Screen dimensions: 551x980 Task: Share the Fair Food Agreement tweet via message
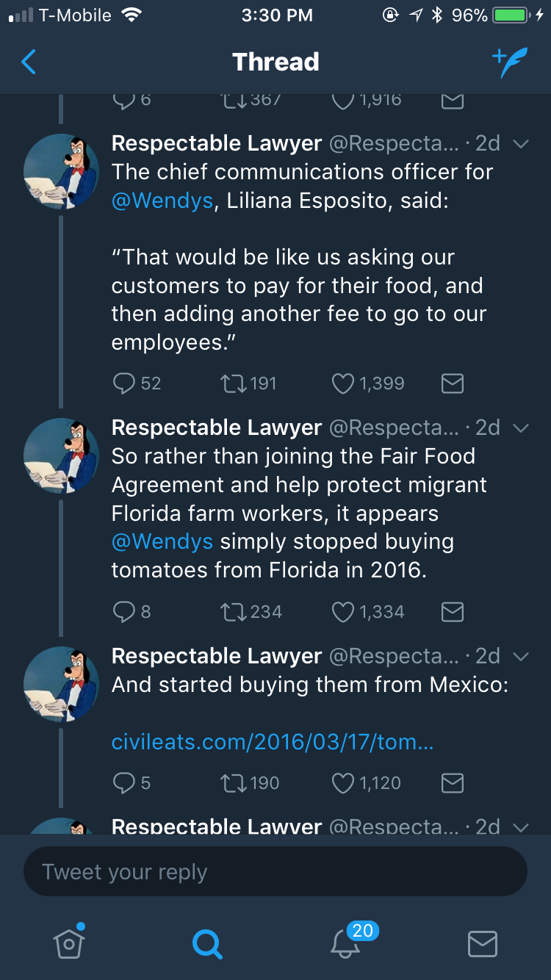[452, 611]
